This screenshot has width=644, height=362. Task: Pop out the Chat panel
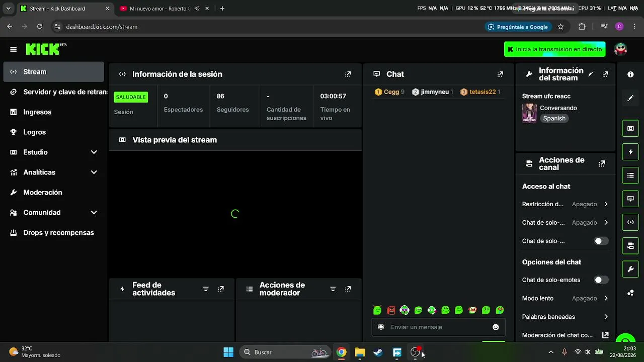500,74
